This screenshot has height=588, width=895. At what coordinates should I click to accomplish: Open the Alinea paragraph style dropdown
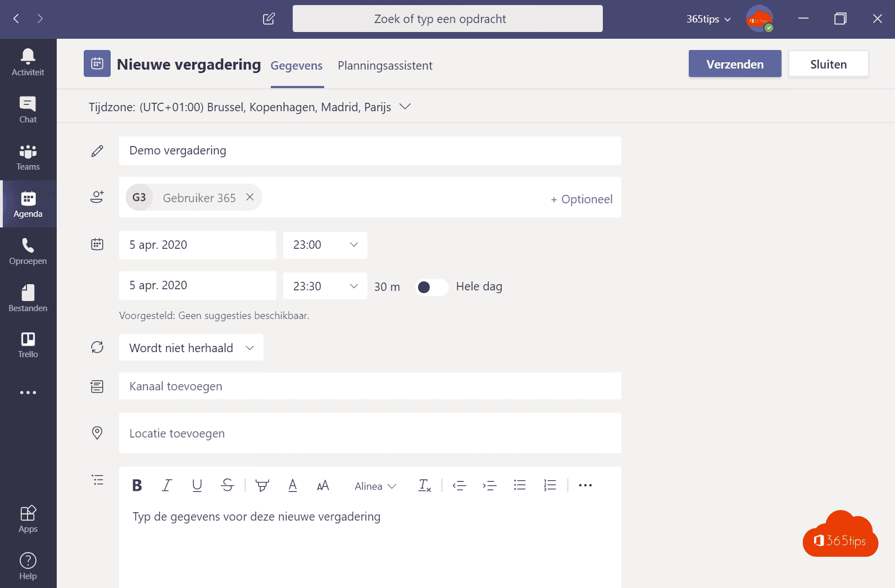375,486
